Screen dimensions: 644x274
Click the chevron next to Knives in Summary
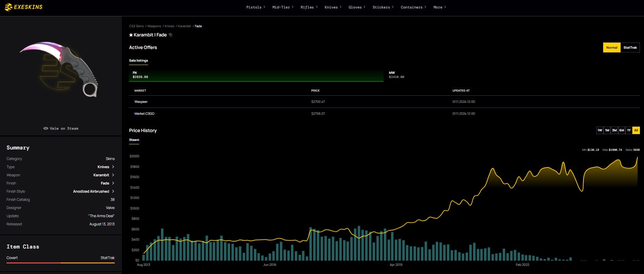coord(113,167)
